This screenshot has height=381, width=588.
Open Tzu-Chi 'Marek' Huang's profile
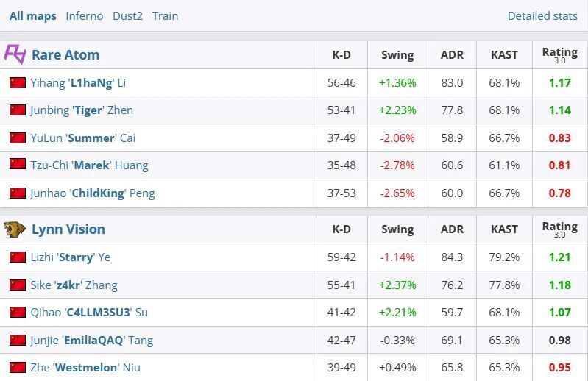(x=89, y=165)
